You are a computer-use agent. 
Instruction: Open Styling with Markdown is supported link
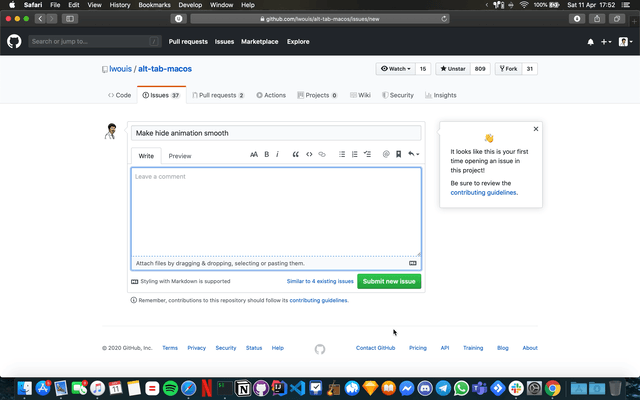tap(181, 281)
